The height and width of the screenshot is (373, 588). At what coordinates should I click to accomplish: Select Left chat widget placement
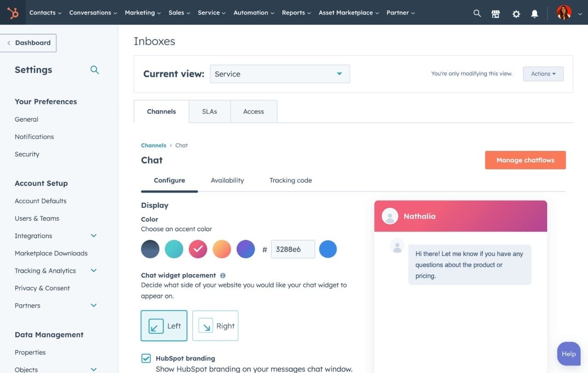coord(164,326)
